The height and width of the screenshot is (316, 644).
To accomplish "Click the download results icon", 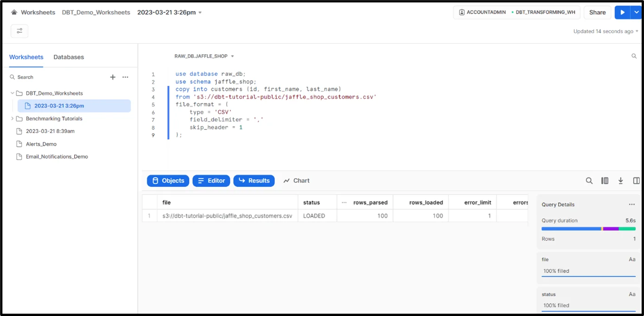I will [x=620, y=181].
